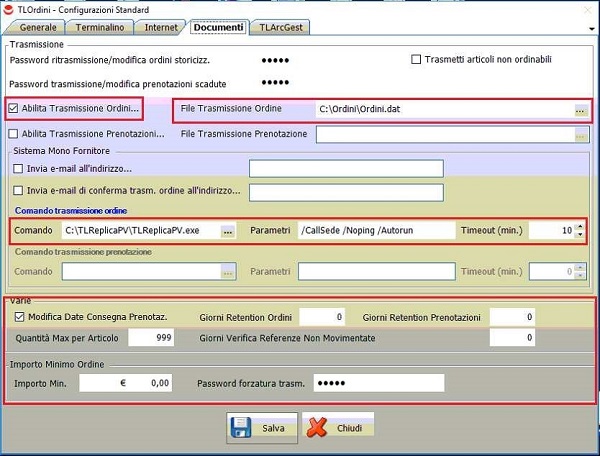This screenshot has height=456, width=600.
Task: Browse for Comando trasmissione ordine executable
Action: 228,231
